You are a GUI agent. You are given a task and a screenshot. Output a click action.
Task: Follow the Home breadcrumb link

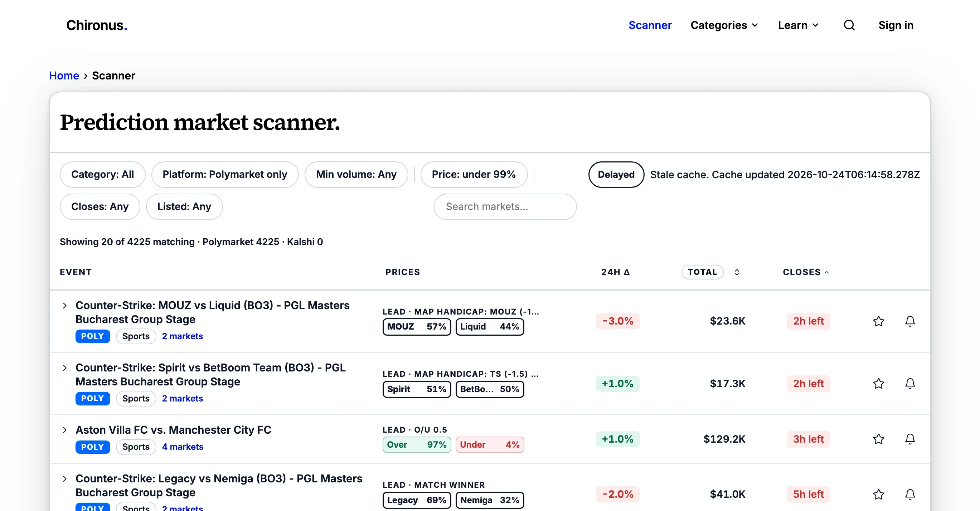[x=64, y=76]
